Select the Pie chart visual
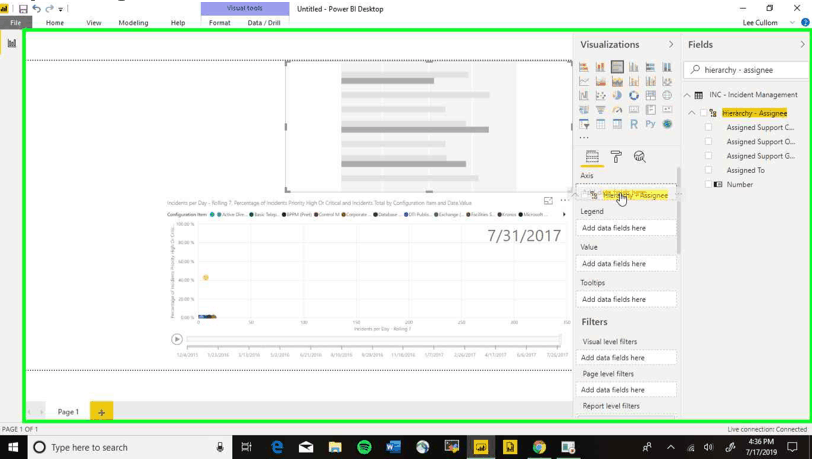 pyautogui.click(x=617, y=96)
